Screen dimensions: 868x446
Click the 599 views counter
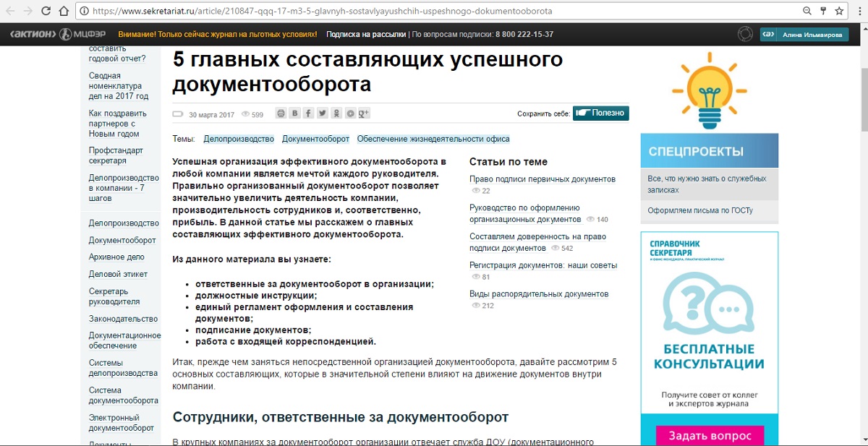click(x=252, y=114)
